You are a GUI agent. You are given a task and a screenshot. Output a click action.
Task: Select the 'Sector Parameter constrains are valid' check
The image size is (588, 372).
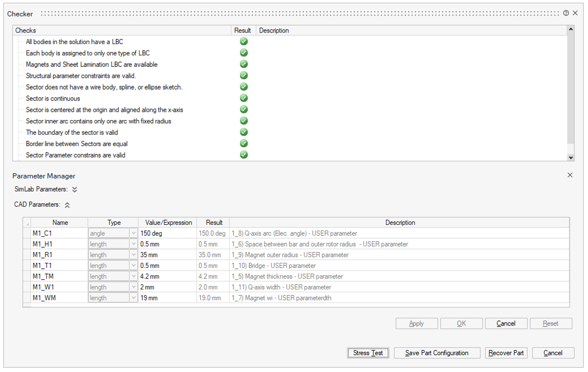(x=75, y=155)
